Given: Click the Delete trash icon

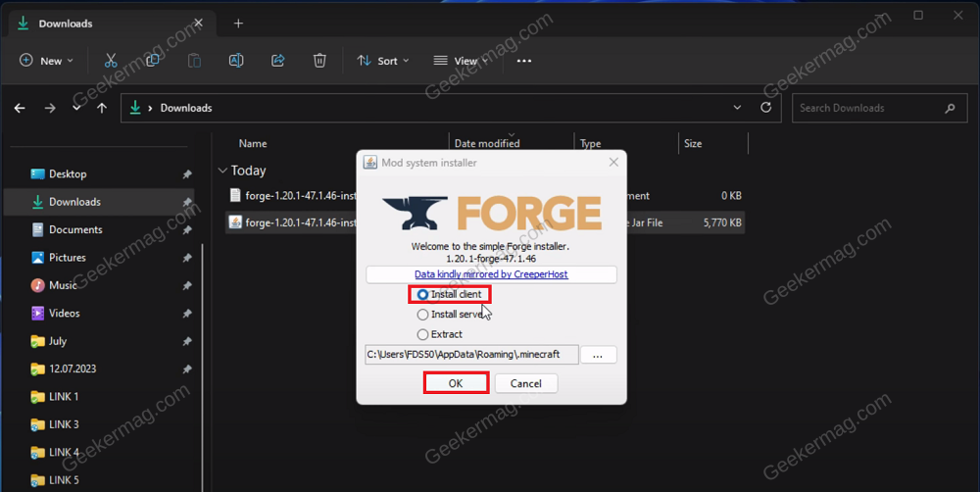Looking at the screenshot, I should [x=319, y=61].
